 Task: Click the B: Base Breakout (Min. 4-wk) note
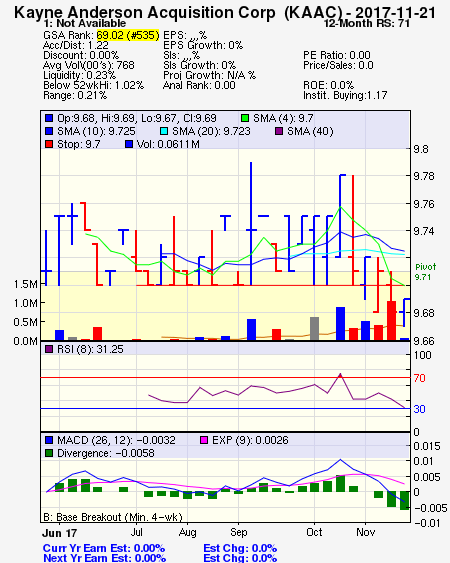point(113,517)
